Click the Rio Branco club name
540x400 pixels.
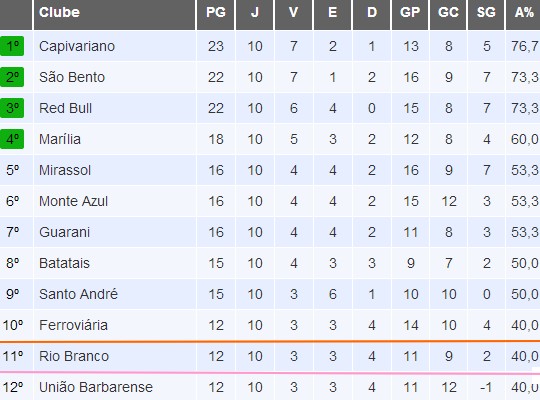74,356
